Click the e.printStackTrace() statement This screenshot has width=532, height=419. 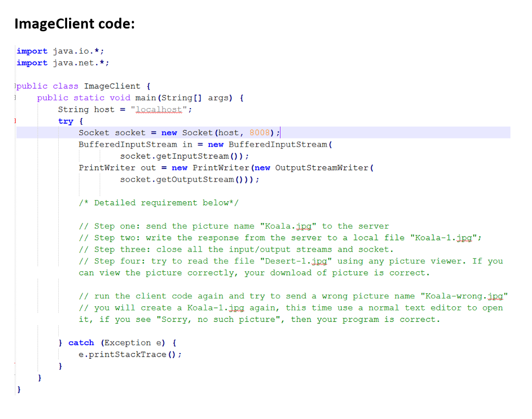click(129, 354)
